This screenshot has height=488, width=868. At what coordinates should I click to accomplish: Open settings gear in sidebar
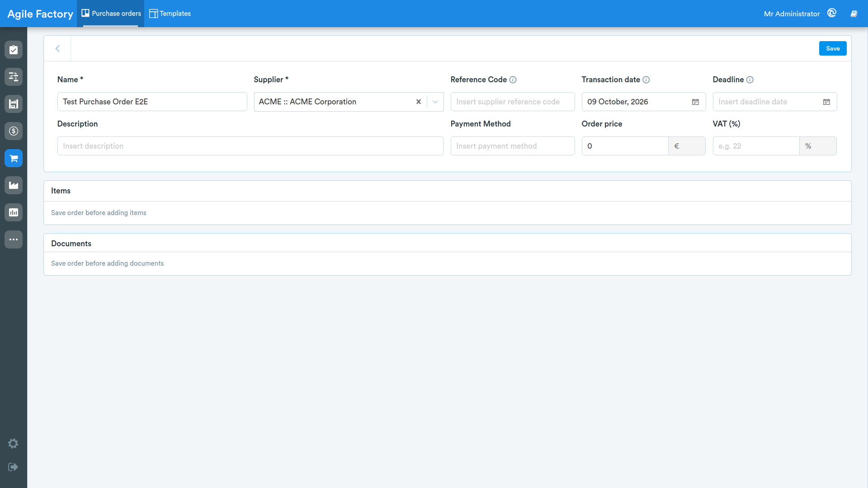pyautogui.click(x=13, y=443)
